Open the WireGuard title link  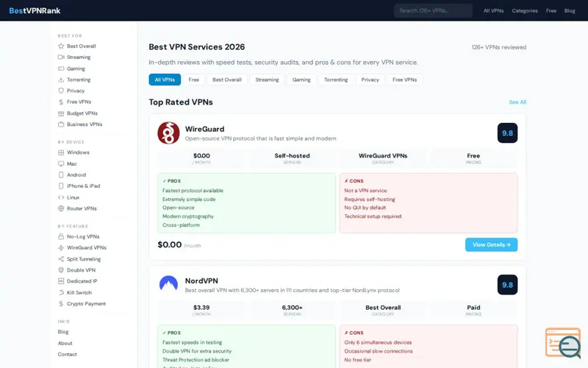pos(204,129)
